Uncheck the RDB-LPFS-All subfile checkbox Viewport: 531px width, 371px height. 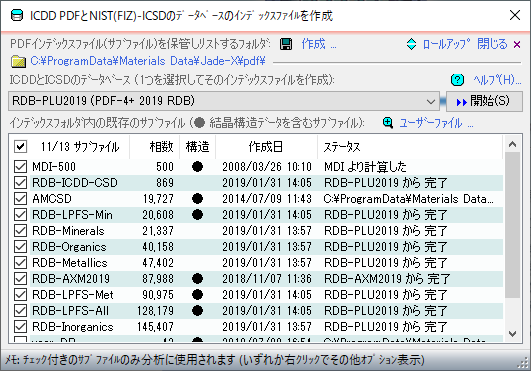(x=20, y=310)
